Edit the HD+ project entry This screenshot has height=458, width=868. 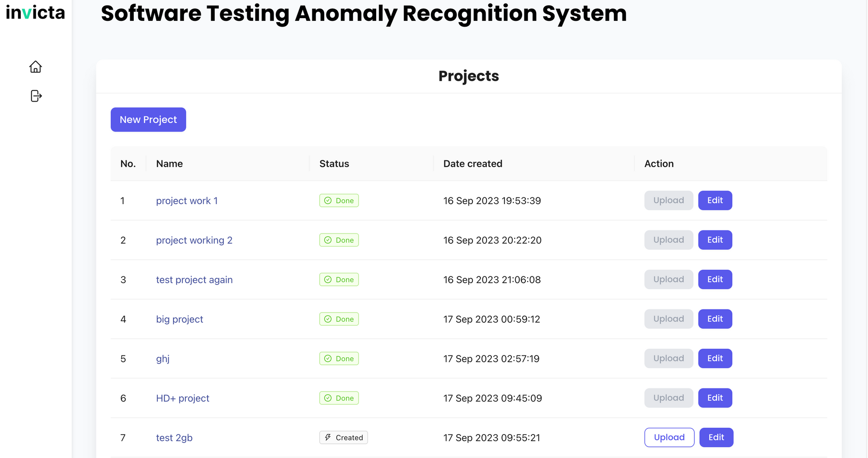[x=715, y=398]
